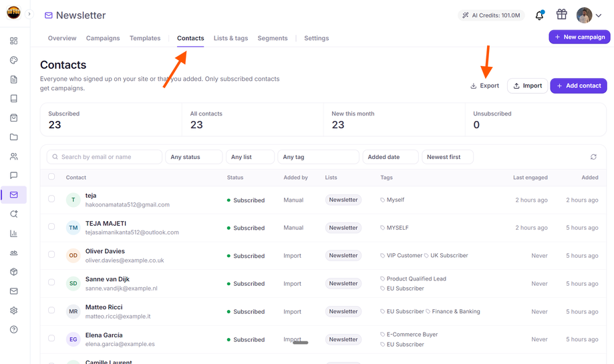This screenshot has height=364, width=614.
Task: Click the Unsubscribed count stat card
Action: click(x=536, y=120)
